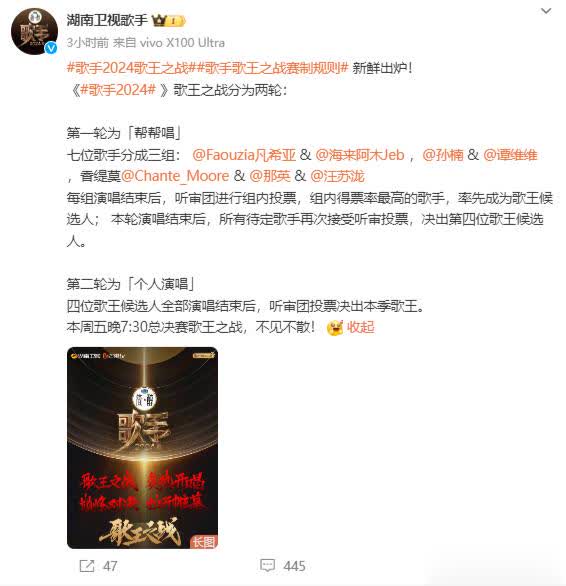Open the 湖南卫视歌手 profile avatar
Screen dimensions: 566x586
(x=34, y=31)
